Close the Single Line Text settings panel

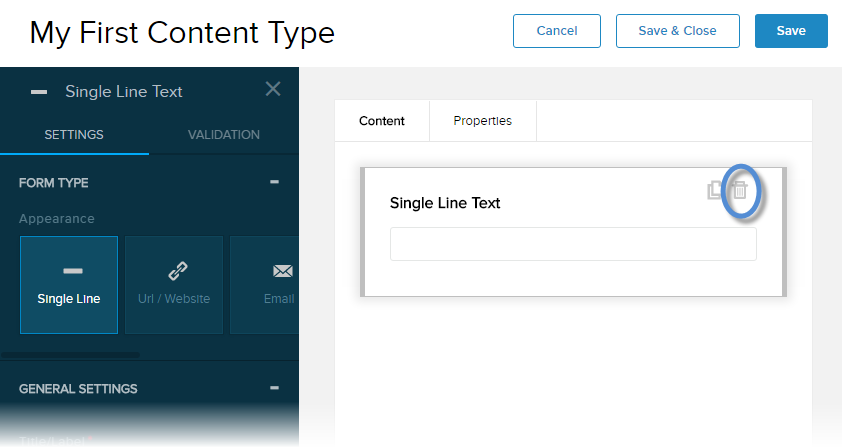273,89
